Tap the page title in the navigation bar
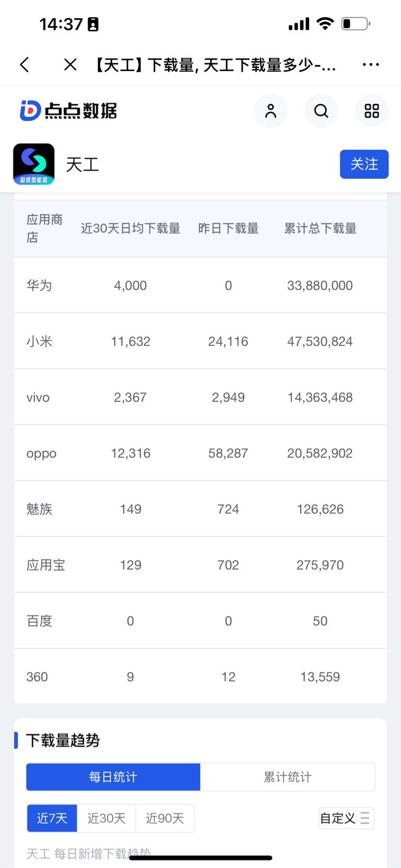401x868 pixels. click(x=214, y=65)
